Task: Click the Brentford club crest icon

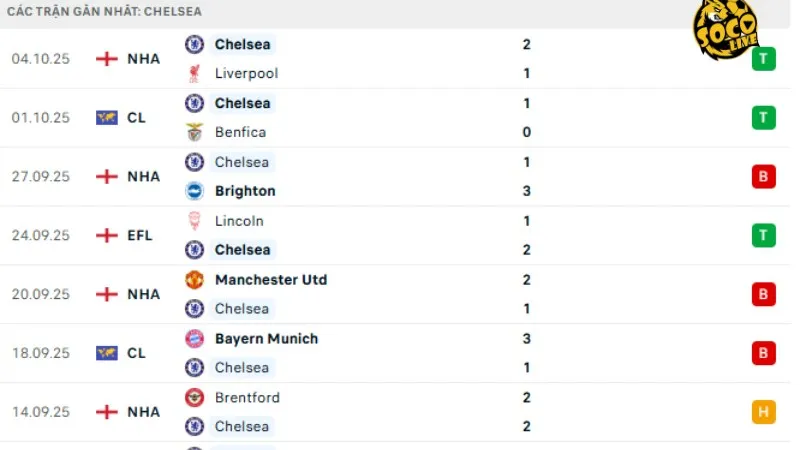Action: tap(194, 398)
